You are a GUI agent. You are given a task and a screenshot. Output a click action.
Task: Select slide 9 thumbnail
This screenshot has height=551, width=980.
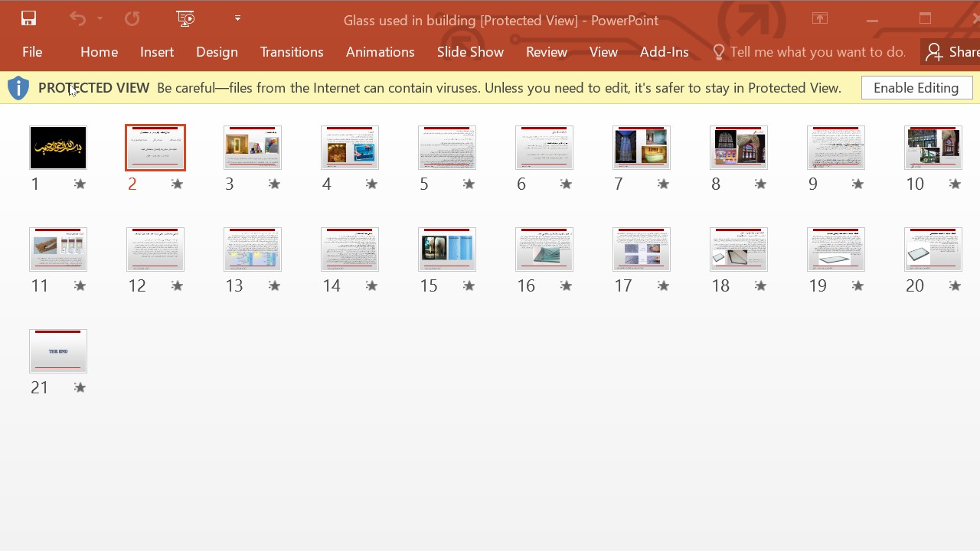pyautogui.click(x=836, y=148)
